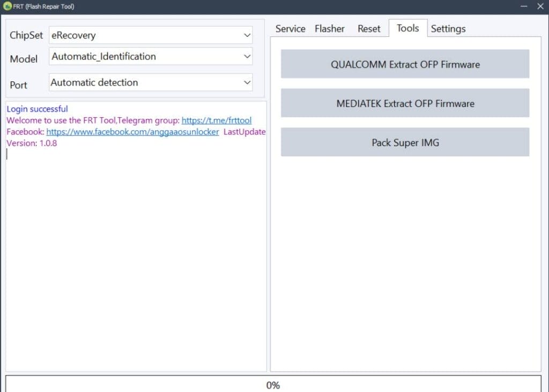The height and width of the screenshot is (392, 549).
Task: Run MEDIATEK Extract OFP Firmware
Action: pos(404,103)
